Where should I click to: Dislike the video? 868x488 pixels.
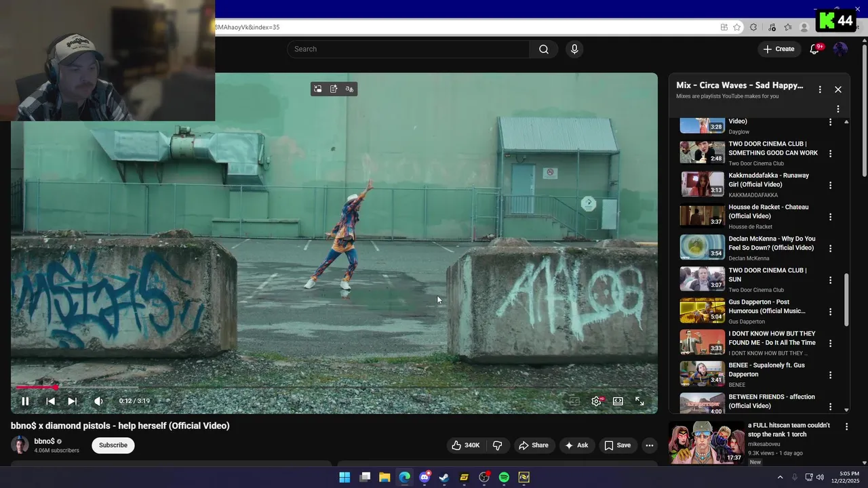[497, 445]
